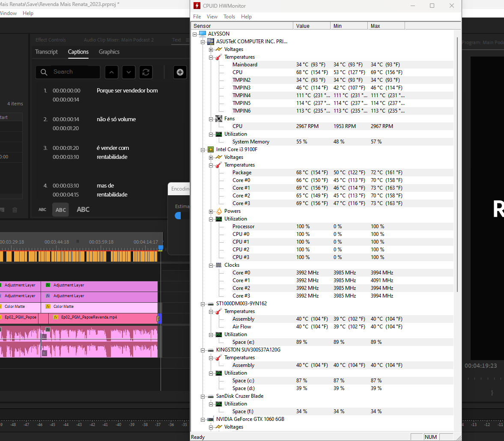Screen dimensions: 504x441
Task: Click the CPUID HWMonitor app icon in title bar
Action: [197, 6]
